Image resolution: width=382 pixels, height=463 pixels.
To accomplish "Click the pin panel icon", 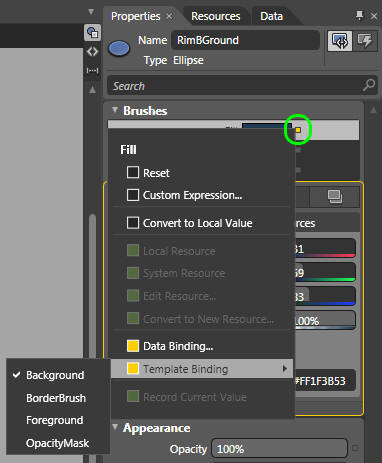I will pos(359,15).
